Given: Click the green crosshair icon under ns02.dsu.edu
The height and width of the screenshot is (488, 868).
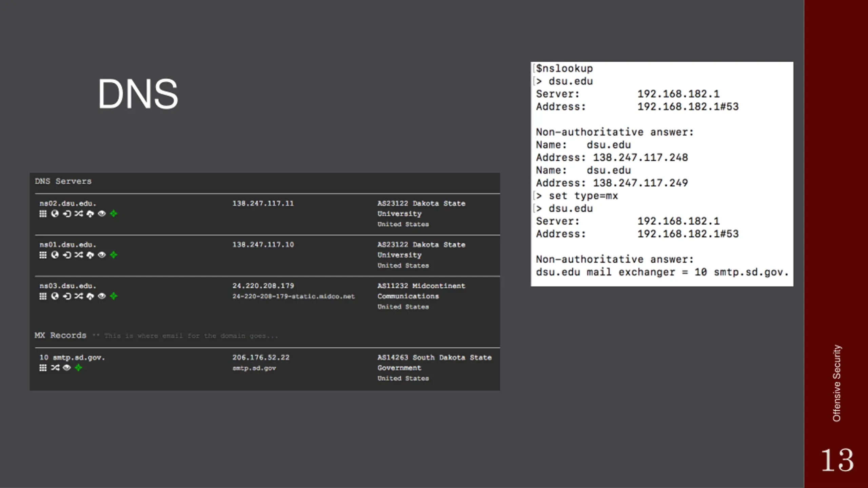Looking at the screenshot, I should coord(114,213).
